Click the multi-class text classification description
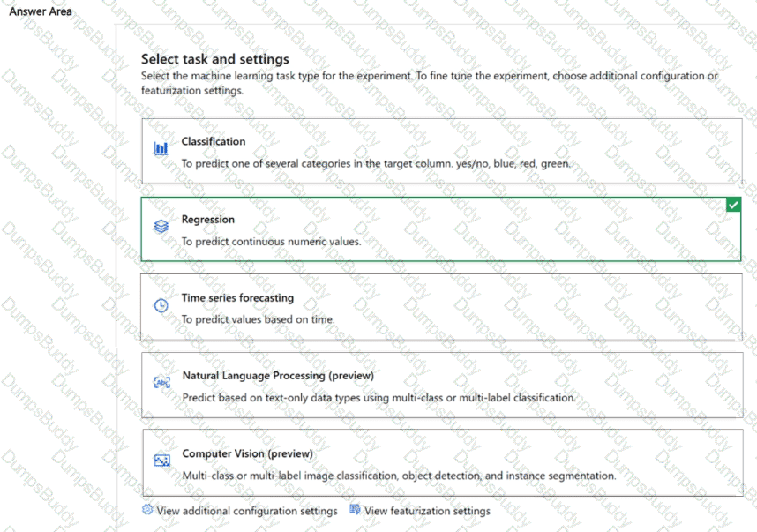This screenshot has width=757, height=532. click(x=378, y=398)
